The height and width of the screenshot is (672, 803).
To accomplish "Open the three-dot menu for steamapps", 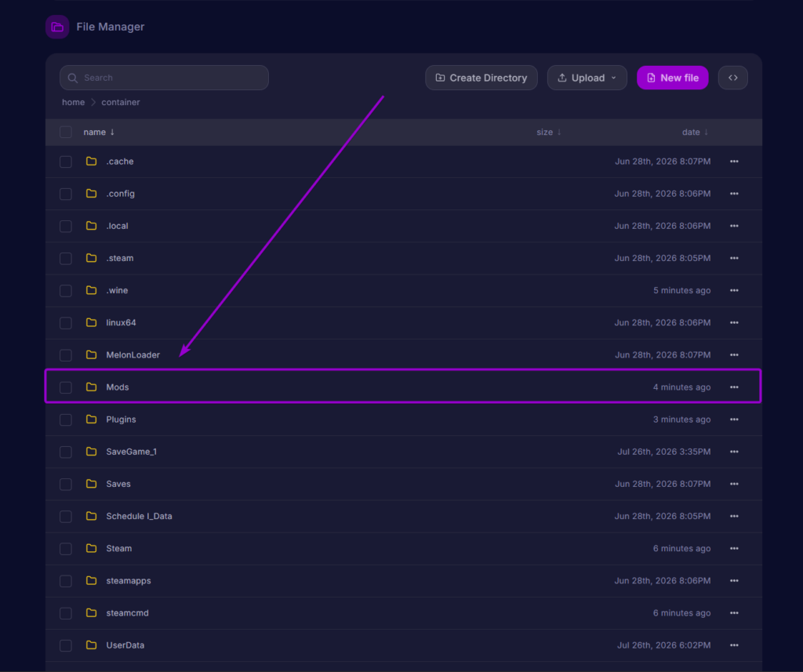I will tap(734, 581).
